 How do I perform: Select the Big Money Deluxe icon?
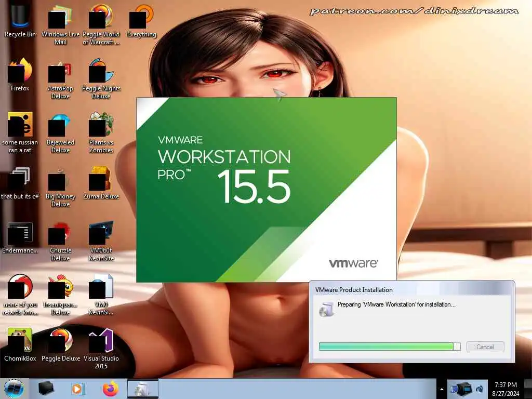point(60,187)
